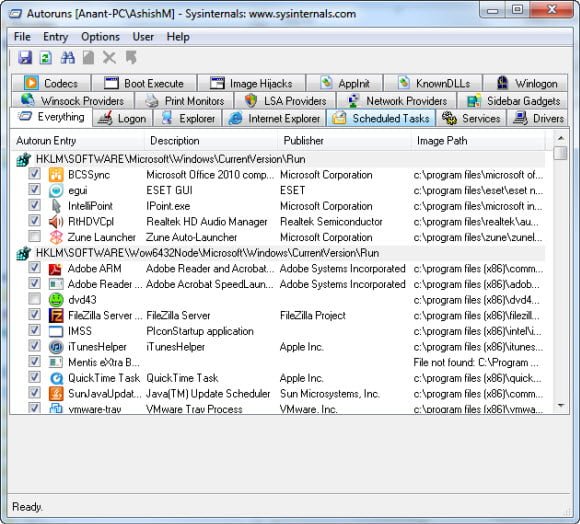Image resolution: width=580 pixels, height=524 pixels.
Task: Open the User menu
Action: [x=143, y=37]
